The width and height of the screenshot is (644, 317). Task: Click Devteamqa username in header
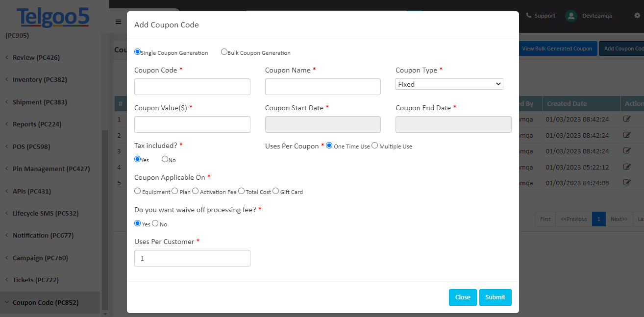coord(597,16)
